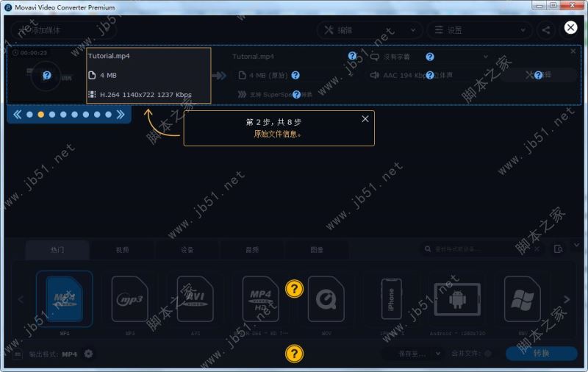Click help hint on the video thumbnail
The height and width of the screenshot is (372, 588).
[46, 76]
